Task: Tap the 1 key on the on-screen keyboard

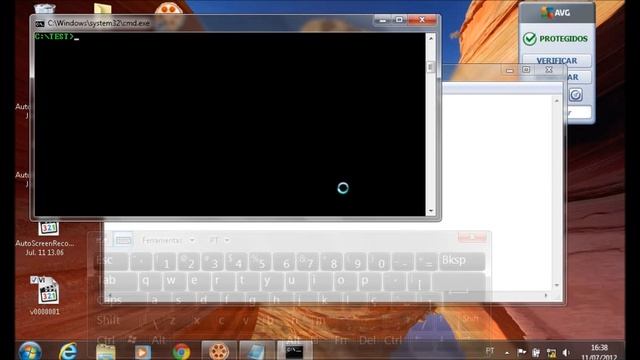Action: click(165, 262)
